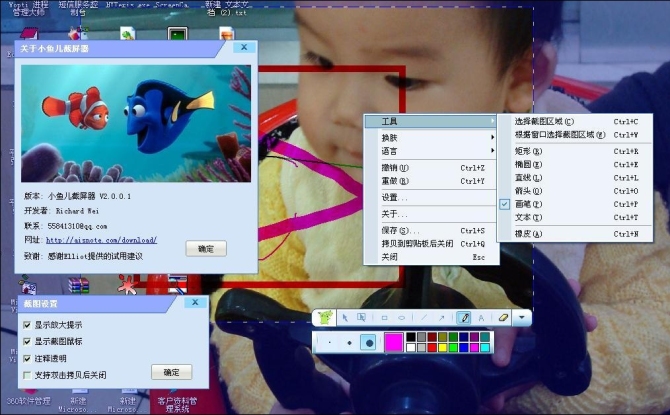Screen dimensions: 670x415
Task: Choose 重做(R) from the context menu
Action: coord(431,181)
